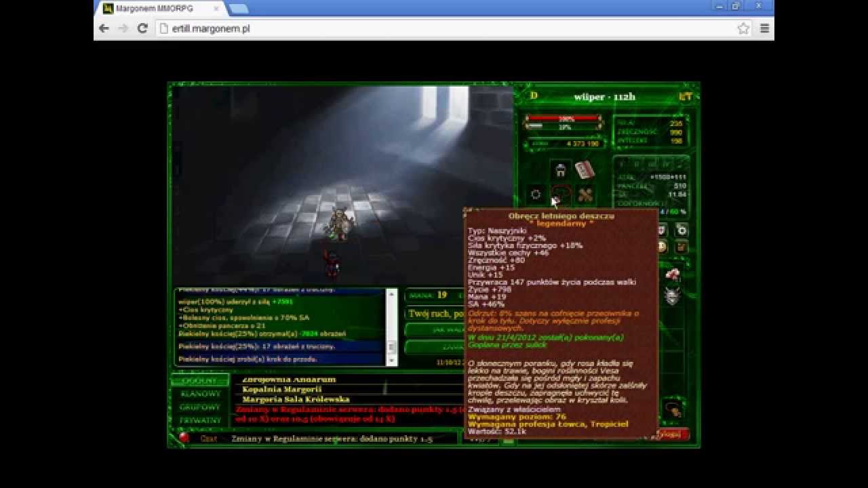868x488 pixels.
Task: Click the red enemy below the player
Action: pos(332,264)
